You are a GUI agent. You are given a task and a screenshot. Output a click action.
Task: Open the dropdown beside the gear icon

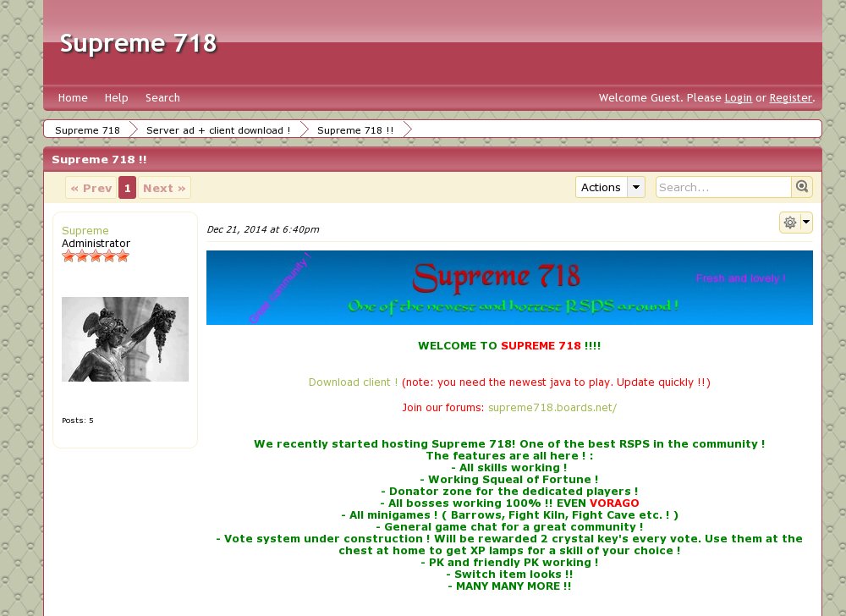pyautogui.click(x=804, y=223)
